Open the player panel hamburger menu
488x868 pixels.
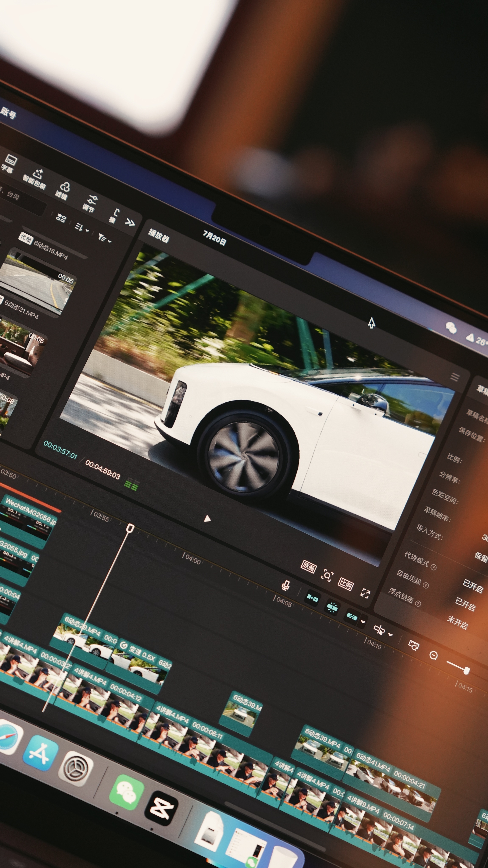point(455,377)
